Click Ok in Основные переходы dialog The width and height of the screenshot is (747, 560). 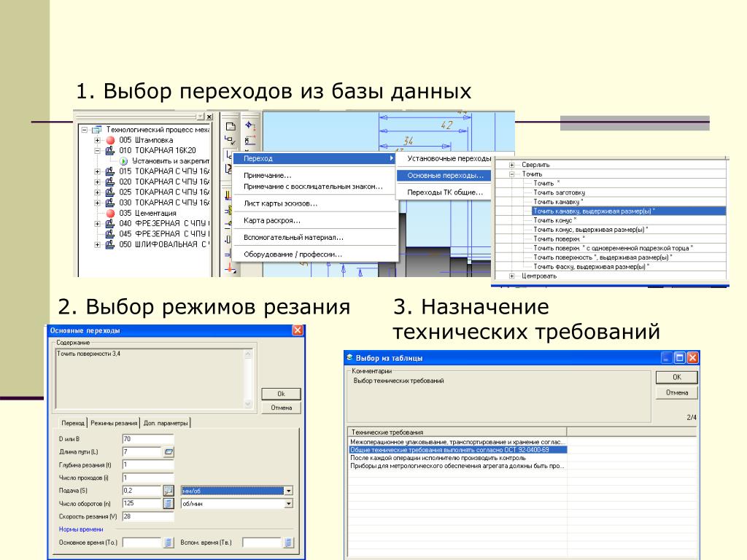pyautogui.click(x=281, y=394)
